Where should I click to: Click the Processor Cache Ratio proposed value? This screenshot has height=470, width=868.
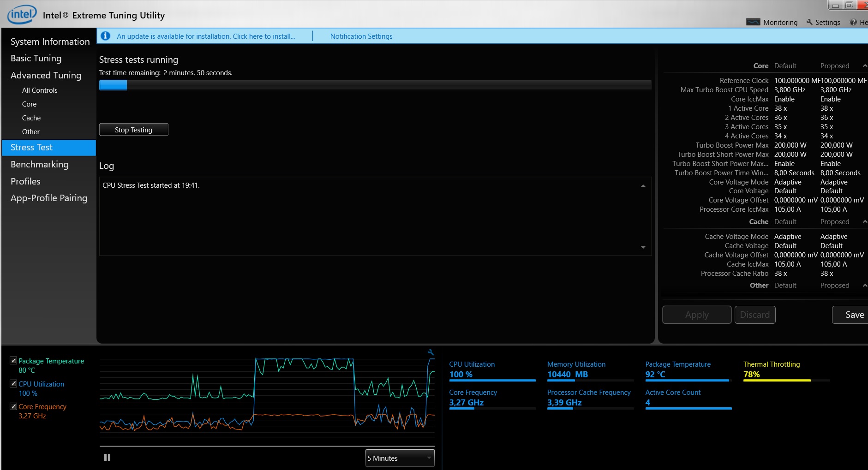(x=826, y=274)
